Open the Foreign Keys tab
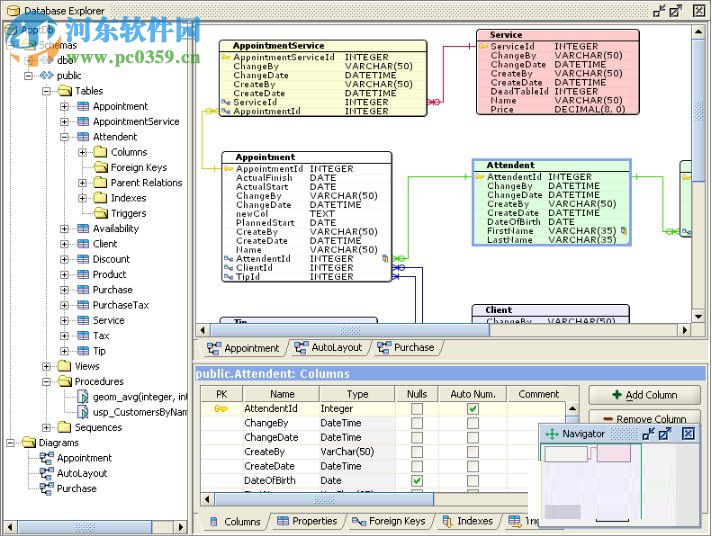 click(389, 521)
